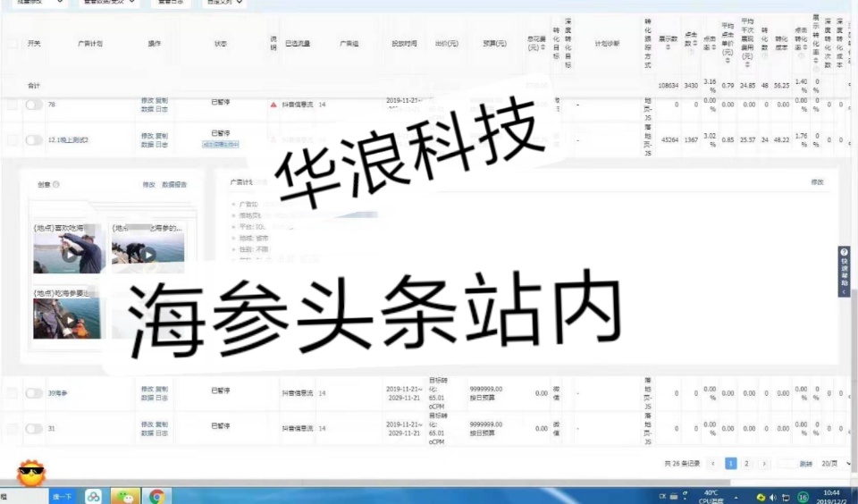Click the 搜一下 taskbar button
858x504 pixels.
click(63, 496)
